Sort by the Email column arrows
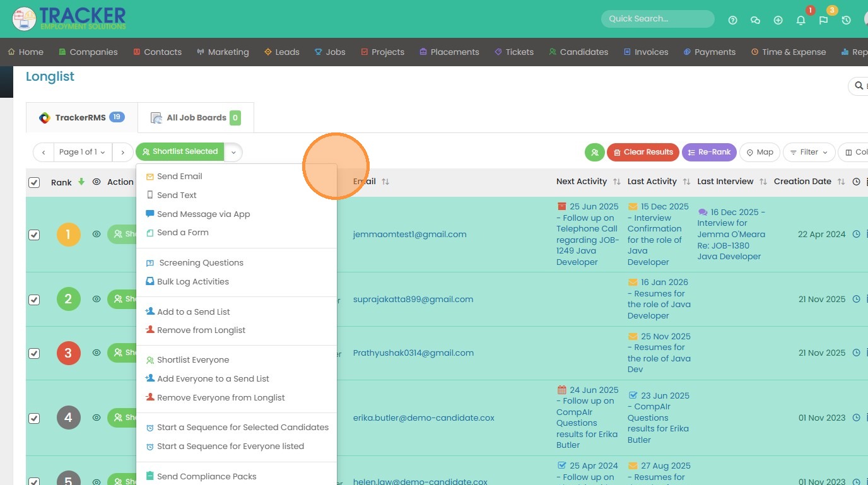Screen dimensions: 868x485 [x=385, y=182]
